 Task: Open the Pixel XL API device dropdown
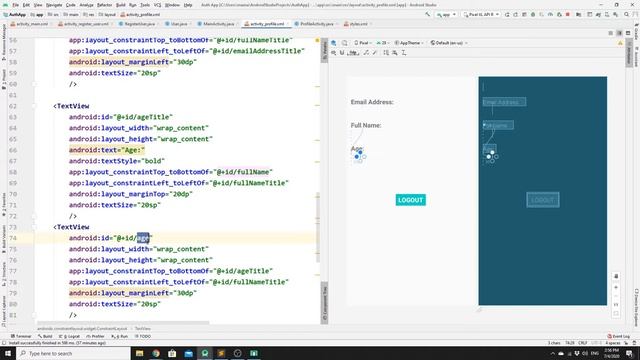pos(481,15)
